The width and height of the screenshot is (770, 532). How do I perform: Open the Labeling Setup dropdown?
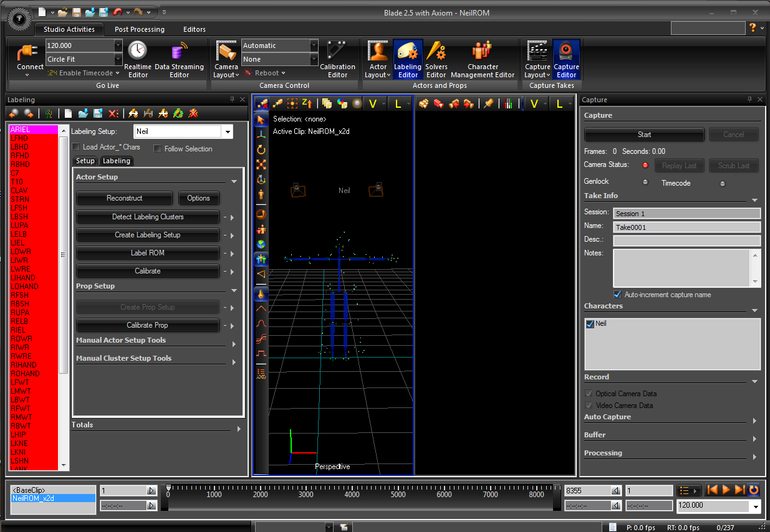tap(228, 131)
